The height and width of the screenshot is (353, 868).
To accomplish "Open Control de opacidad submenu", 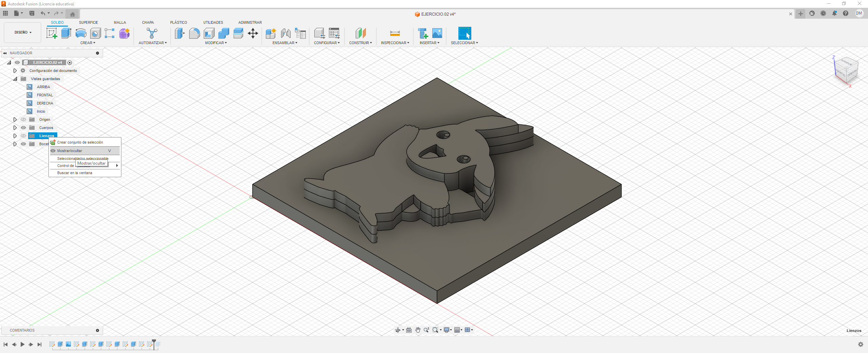I will [x=85, y=166].
